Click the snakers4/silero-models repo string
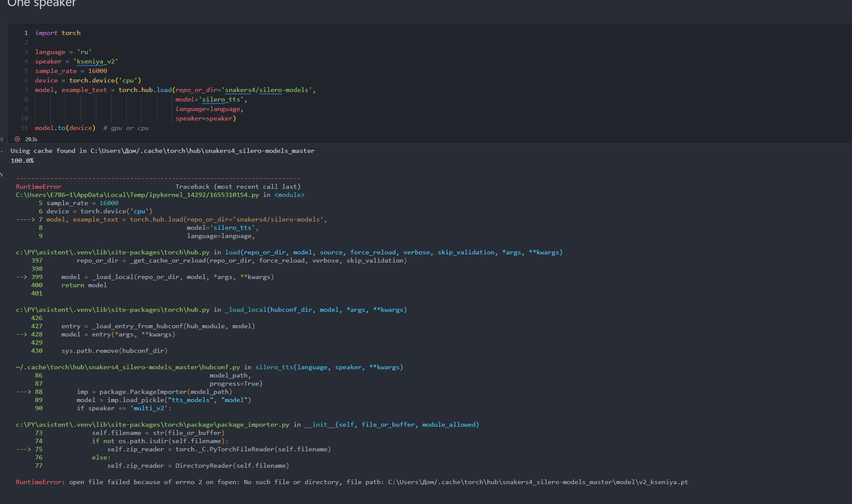852x504 pixels. click(268, 90)
